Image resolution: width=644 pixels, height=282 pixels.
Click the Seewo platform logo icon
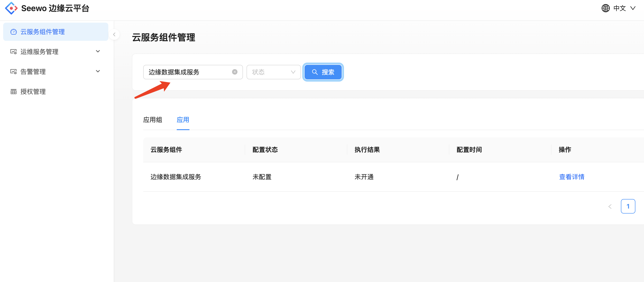click(11, 8)
